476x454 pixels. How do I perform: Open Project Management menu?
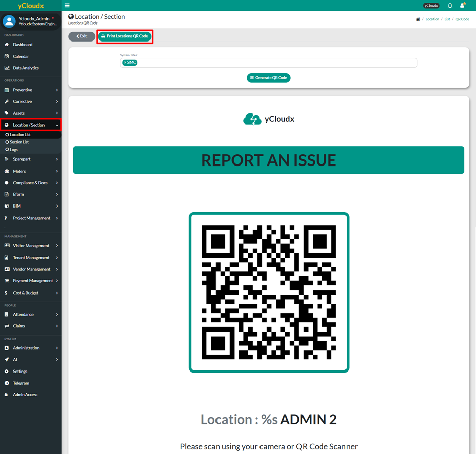[31, 218]
